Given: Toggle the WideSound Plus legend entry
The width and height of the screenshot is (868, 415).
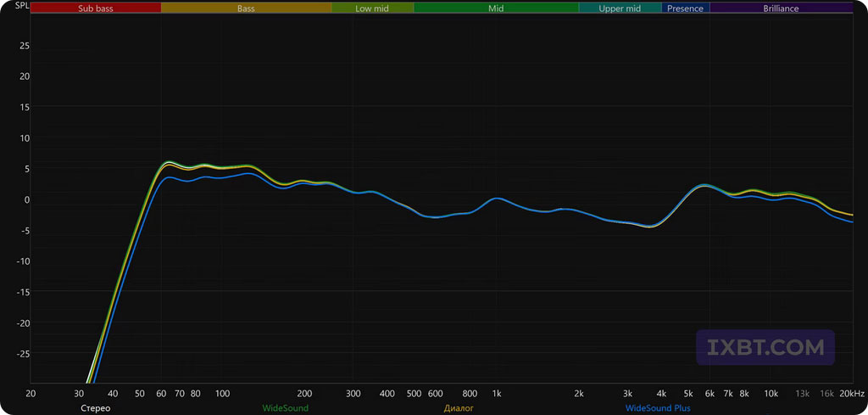Looking at the screenshot, I should (x=658, y=408).
